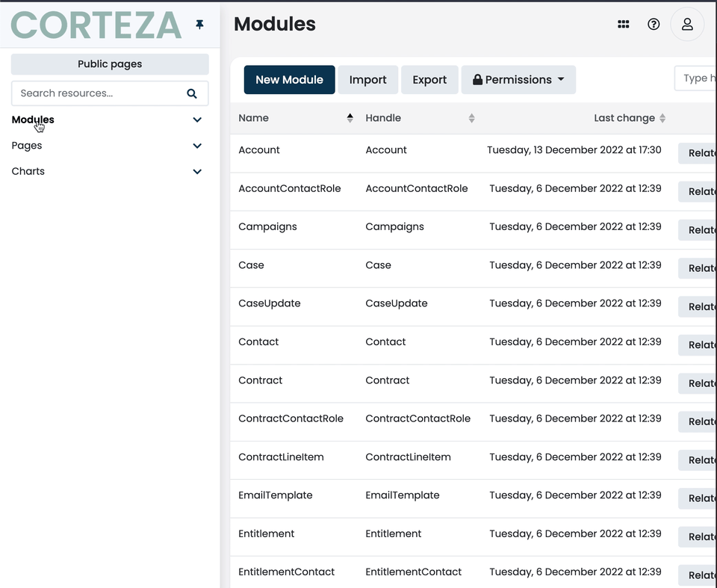Click the Export button
The height and width of the screenshot is (588, 717).
click(429, 79)
